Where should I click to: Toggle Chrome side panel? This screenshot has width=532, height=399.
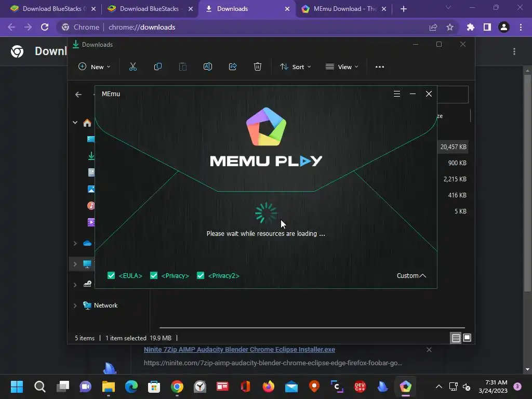click(x=487, y=27)
